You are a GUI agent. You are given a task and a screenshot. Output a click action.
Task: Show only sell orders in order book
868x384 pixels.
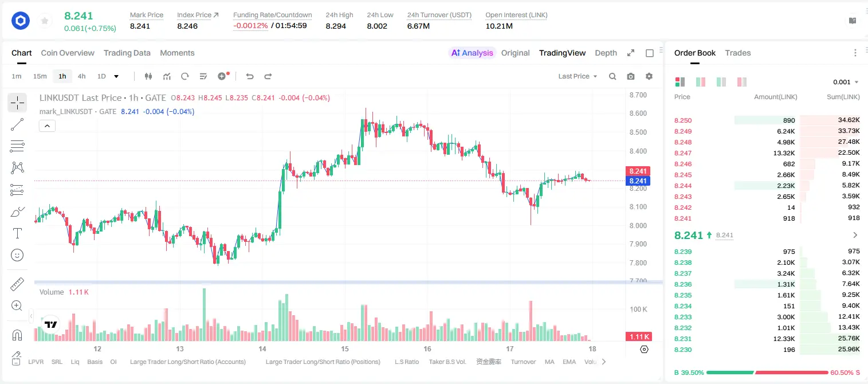(742, 82)
